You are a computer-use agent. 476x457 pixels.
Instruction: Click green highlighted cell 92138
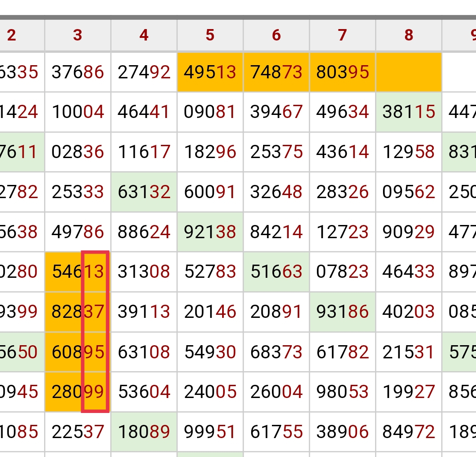point(210,232)
